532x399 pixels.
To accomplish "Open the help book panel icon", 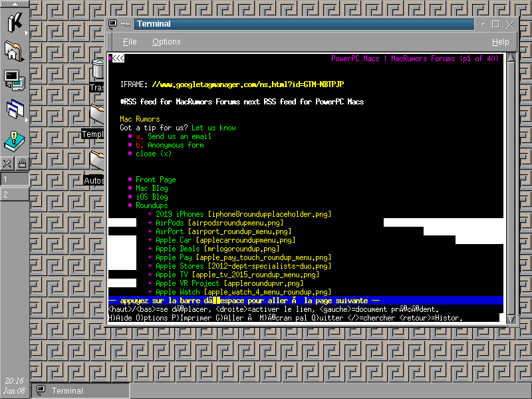I will pyautogui.click(x=14, y=141).
